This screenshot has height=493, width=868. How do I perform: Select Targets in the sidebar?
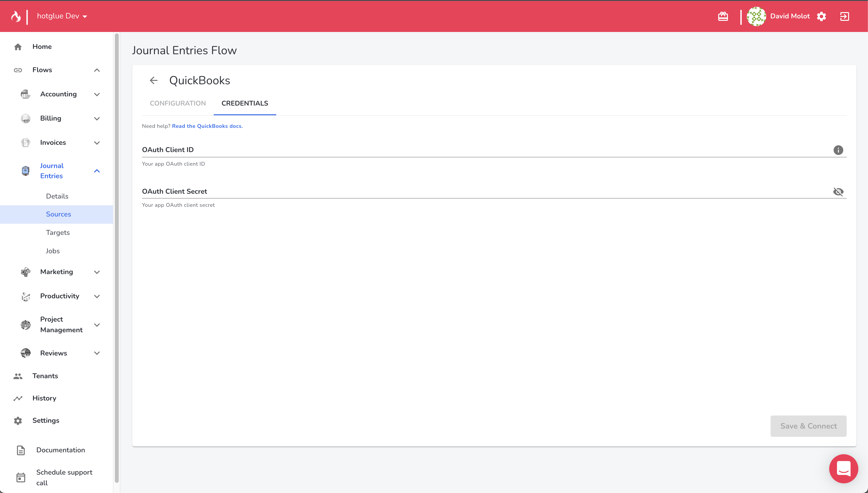coord(58,233)
